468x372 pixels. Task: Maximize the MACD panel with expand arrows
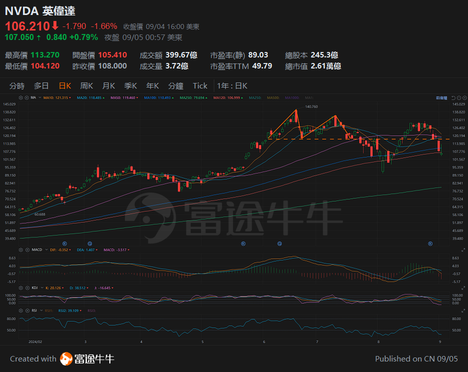point(463,250)
